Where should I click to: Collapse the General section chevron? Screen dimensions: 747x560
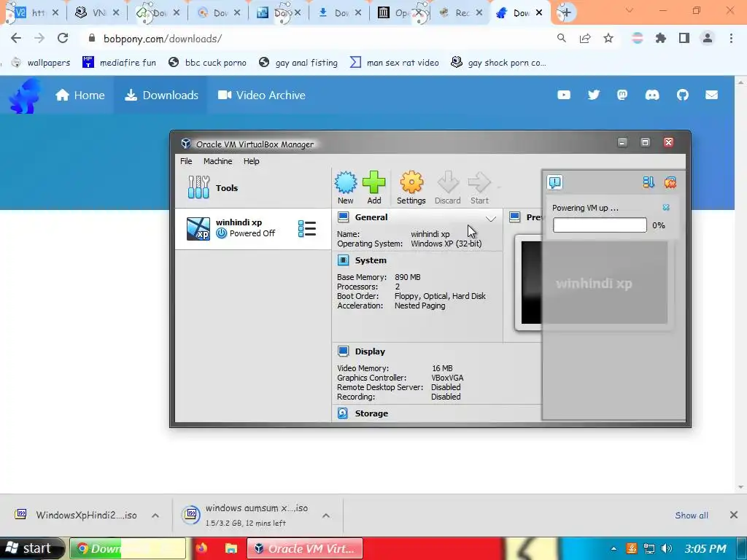491,219
